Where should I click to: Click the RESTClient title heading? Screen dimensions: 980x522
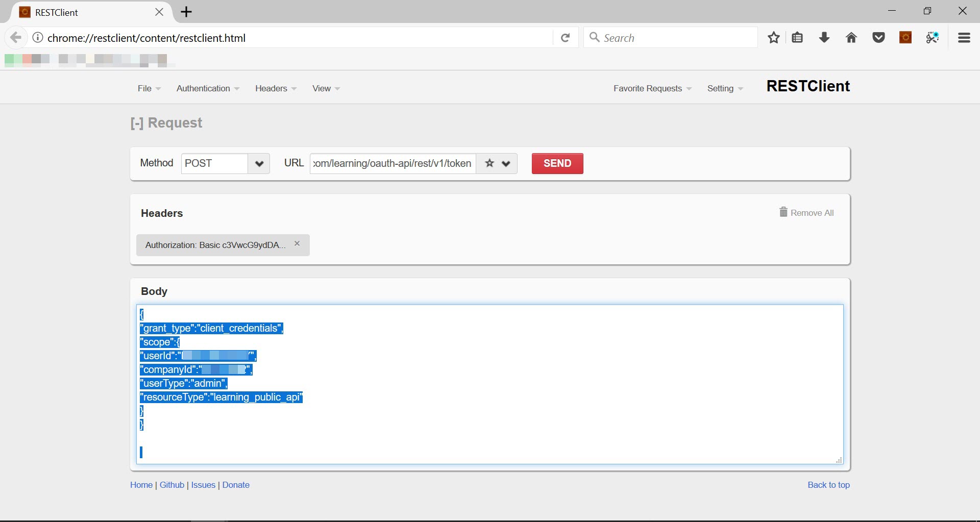(808, 86)
